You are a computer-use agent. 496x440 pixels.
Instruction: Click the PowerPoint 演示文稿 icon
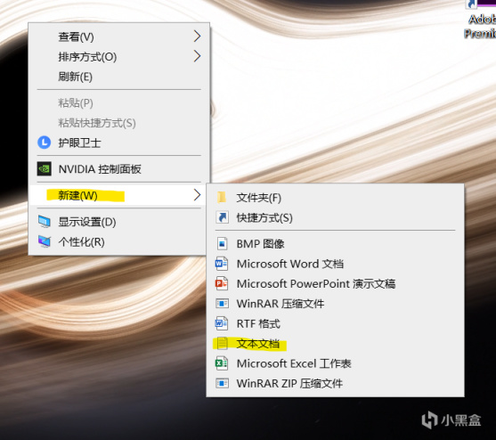pos(222,284)
